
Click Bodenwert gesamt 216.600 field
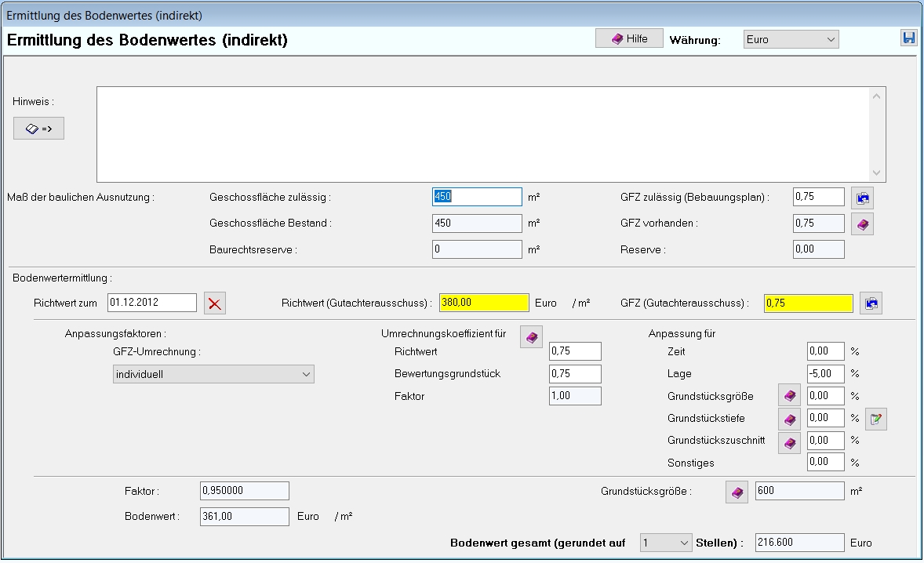tap(799, 543)
